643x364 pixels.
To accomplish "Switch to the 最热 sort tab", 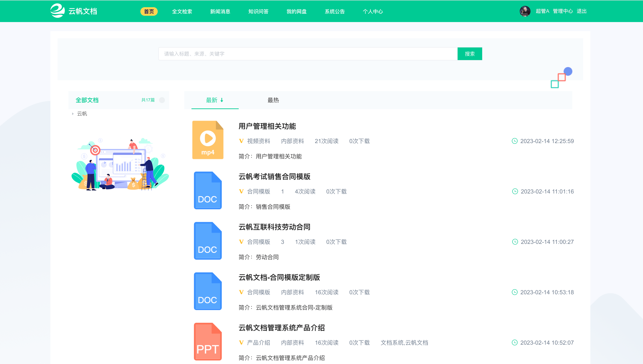I will [x=273, y=100].
